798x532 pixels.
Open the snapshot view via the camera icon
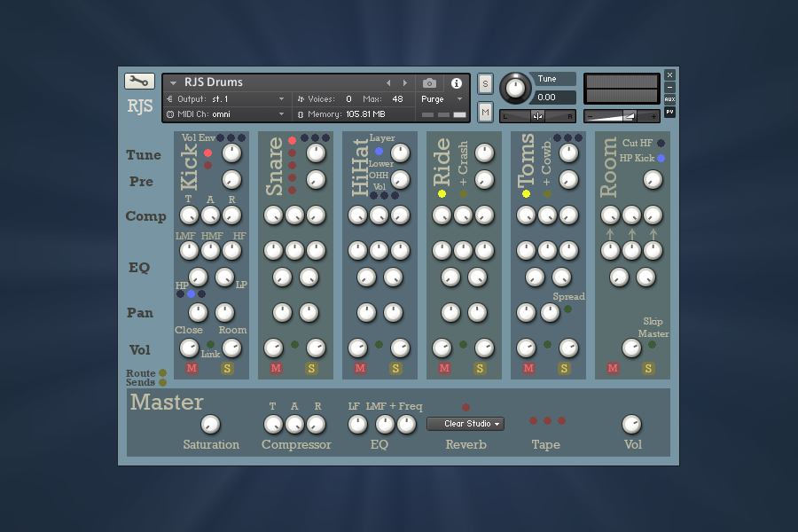click(429, 83)
